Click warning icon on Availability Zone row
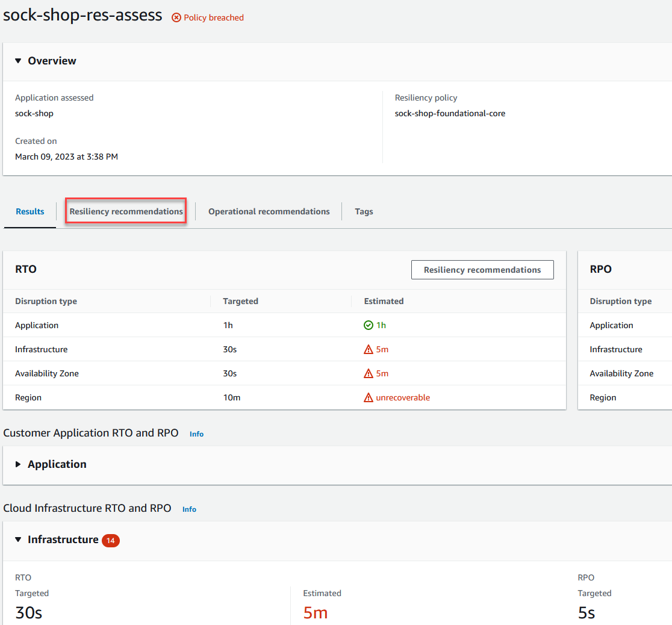This screenshot has width=672, height=625. point(368,373)
